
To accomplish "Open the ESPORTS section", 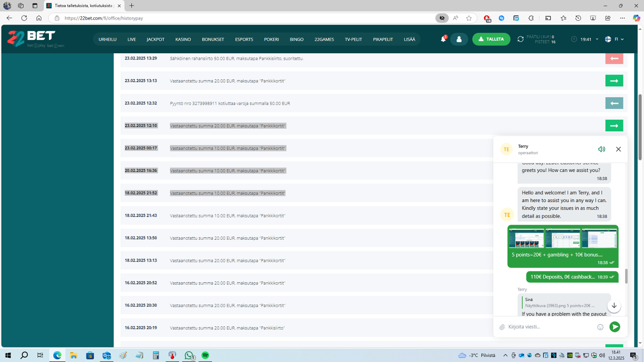I will [244, 39].
